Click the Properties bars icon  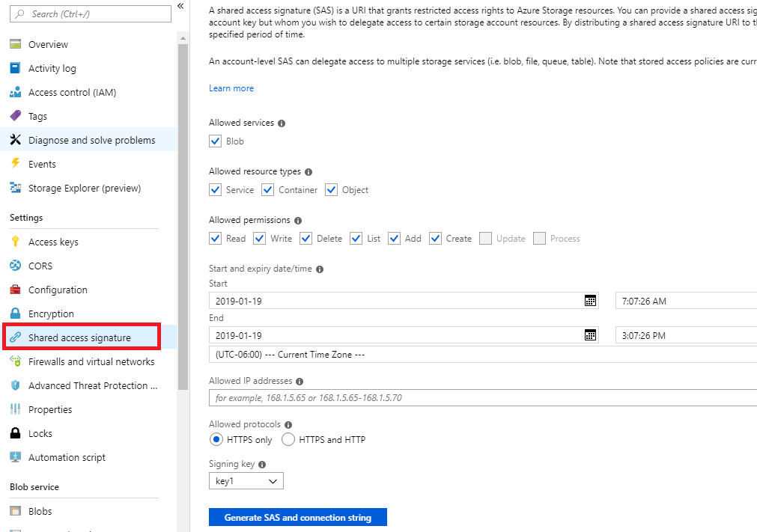16,409
